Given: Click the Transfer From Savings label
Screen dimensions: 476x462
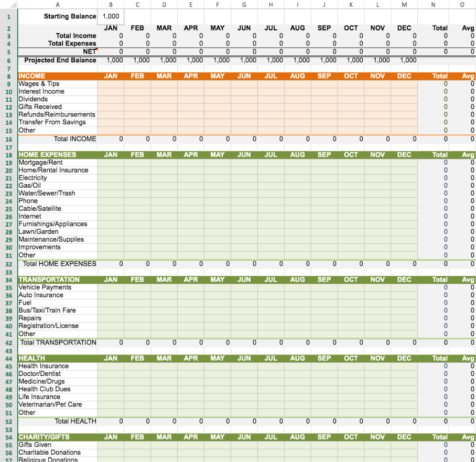Looking at the screenshot, I should [x=52, y=122].
